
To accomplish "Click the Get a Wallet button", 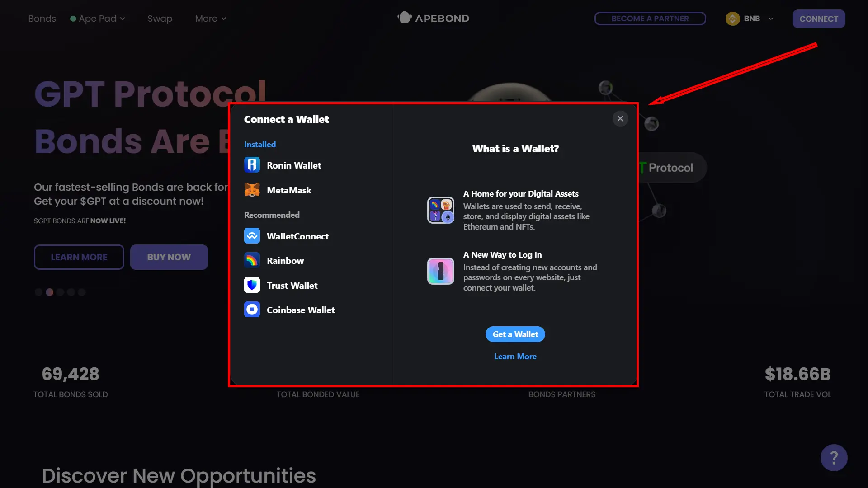I will point(515,333).
